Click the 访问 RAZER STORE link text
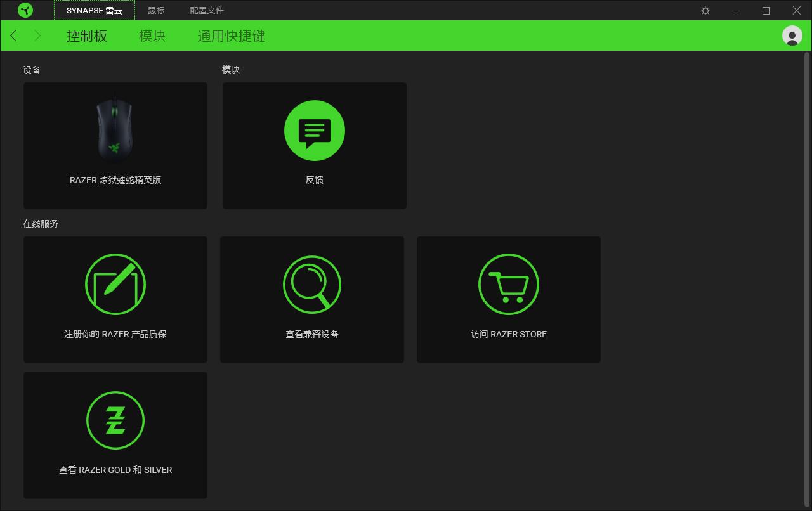Screen dimensions: 812x511 (x=509, y=334)
